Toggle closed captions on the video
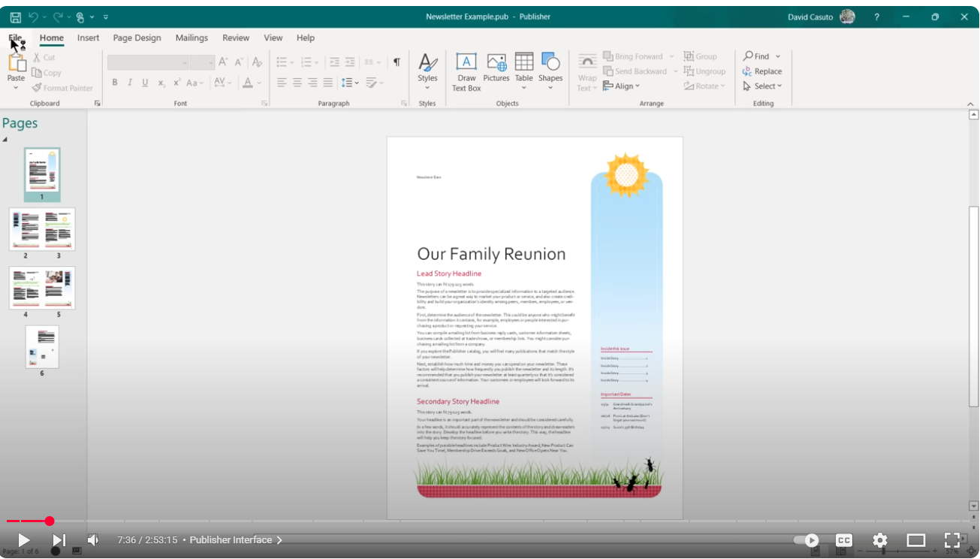The image size is (980, 559). tap(844, 540)
